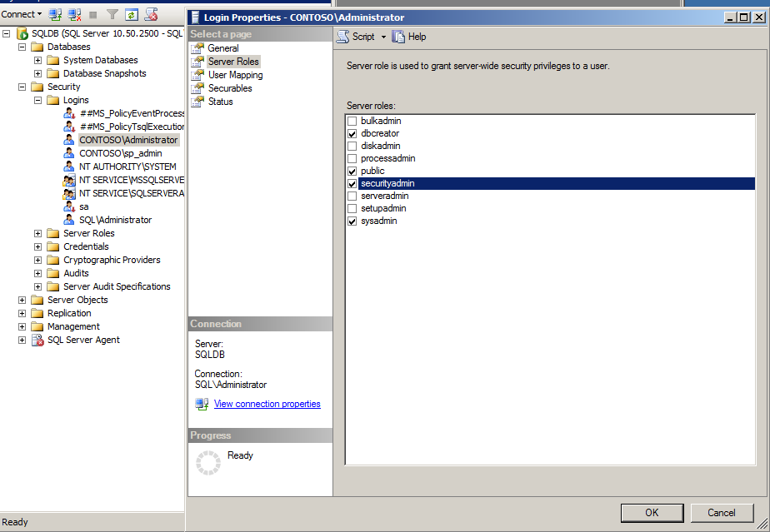Select the CONTOSO\sp_admin login icon
Screen dimensions: 770x532
coord(69,152)
